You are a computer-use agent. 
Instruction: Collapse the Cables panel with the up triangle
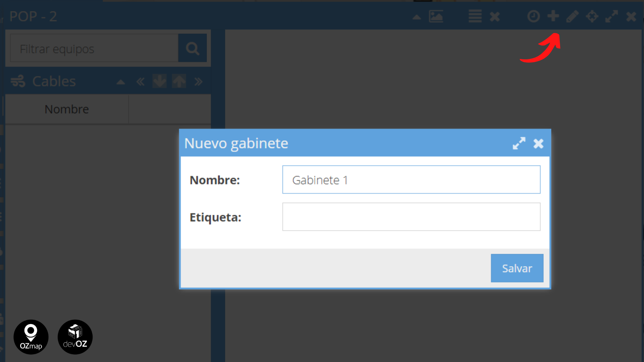[x=121, y=82]
